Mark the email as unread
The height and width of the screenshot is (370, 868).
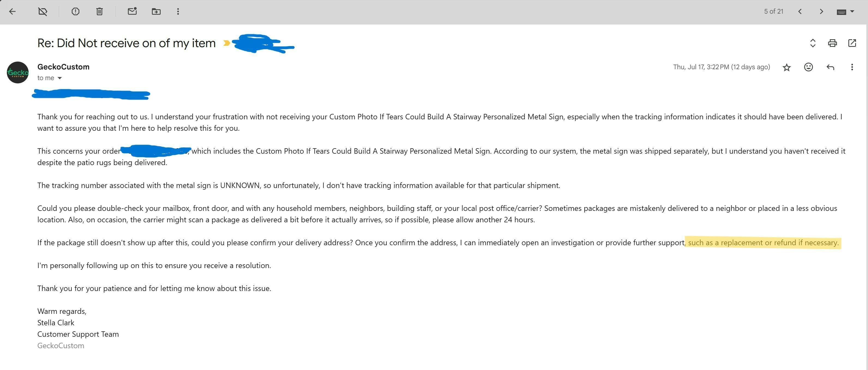pos(132,11)
